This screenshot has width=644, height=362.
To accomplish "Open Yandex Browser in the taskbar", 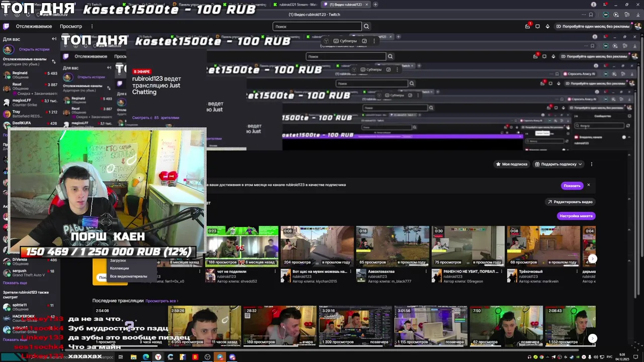I will tap(158, 357).
